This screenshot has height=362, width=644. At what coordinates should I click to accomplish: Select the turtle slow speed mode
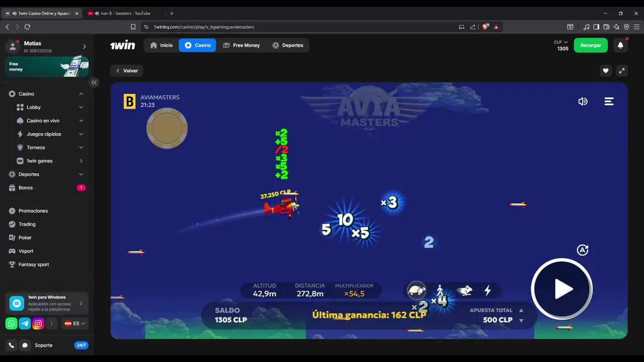pos(417,290)
